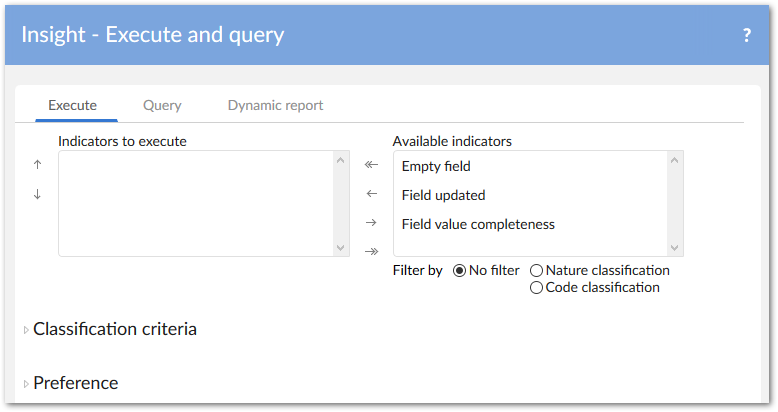Image resolution: width=778 pixels, height=412 pixels.
Task: Move selected indicator down with arrow
Action: [38, 194]
